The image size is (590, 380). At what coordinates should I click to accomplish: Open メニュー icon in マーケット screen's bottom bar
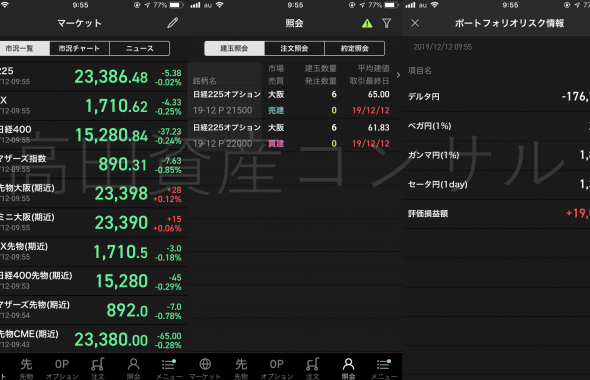pos(169,368)
